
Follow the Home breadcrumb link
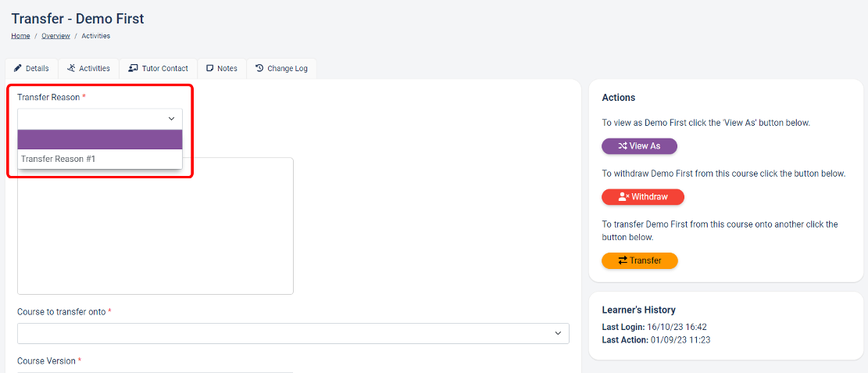[20, 36]
